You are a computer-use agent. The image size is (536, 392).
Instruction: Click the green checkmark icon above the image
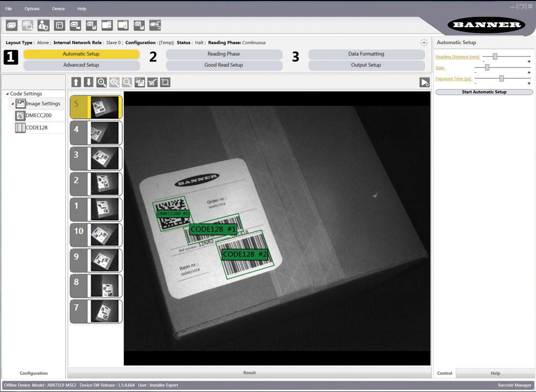152,82
